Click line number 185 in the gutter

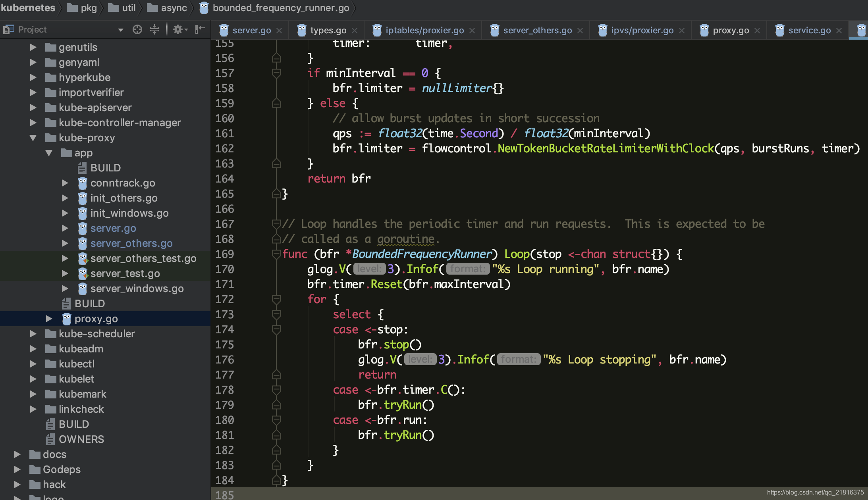click(x=224, y=495)
